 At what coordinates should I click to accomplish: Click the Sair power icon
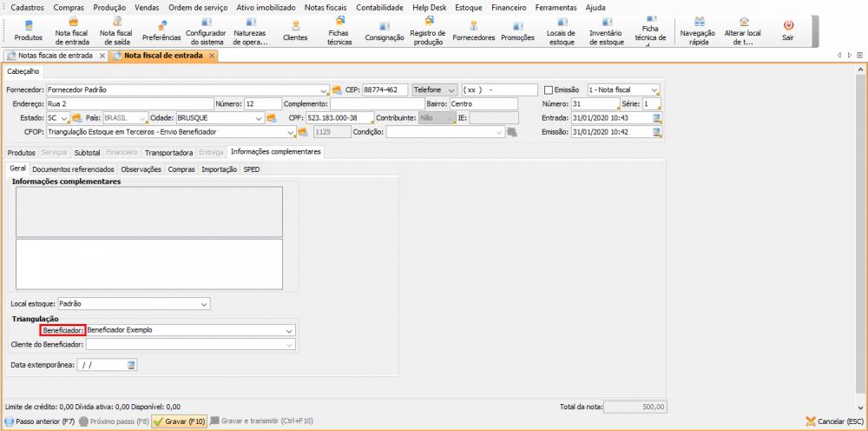pyautogui.click(x=787, y=30)
